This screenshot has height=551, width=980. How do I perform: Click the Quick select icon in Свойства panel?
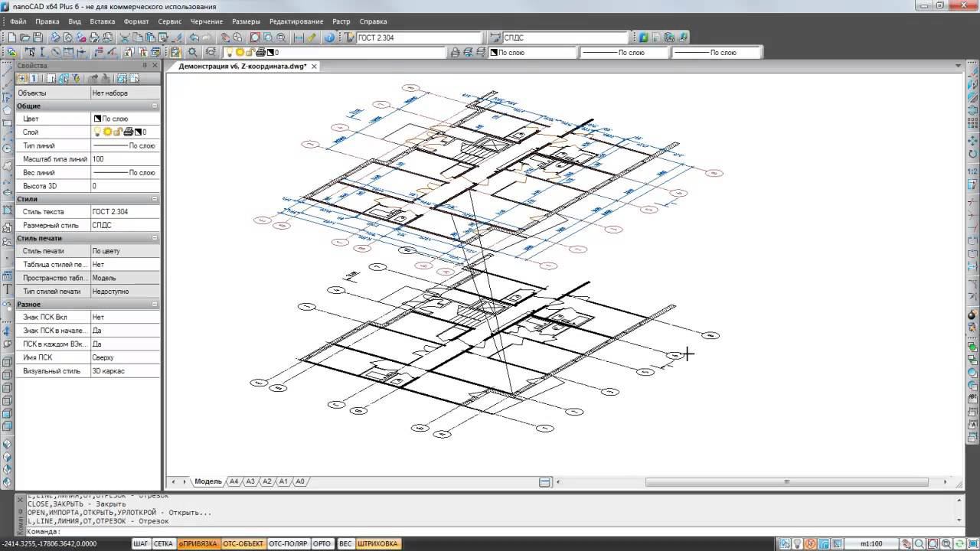tap(76, 79)
